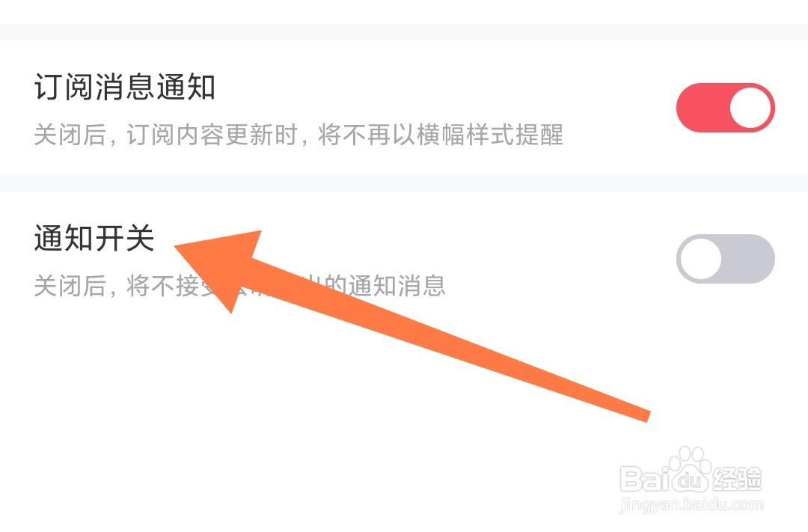808x532 pixels.
Task: Select the 通知开关 title
Action: [x=94, y=238]
